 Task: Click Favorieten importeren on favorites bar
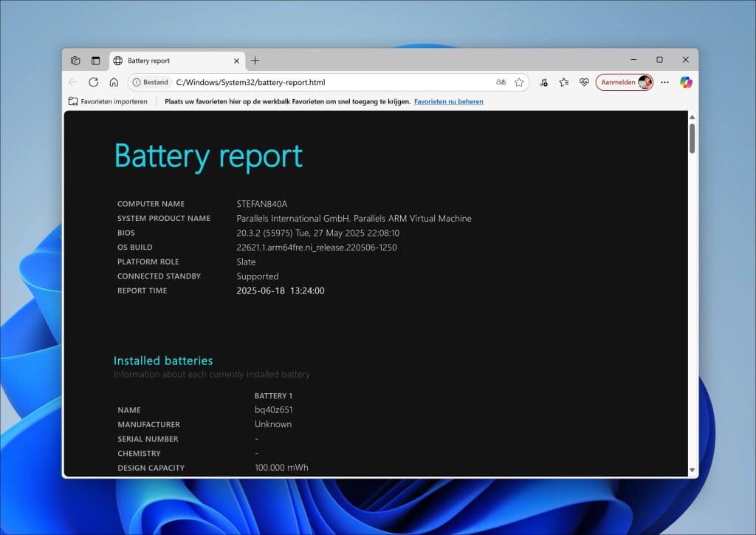[x=108, y=101]
